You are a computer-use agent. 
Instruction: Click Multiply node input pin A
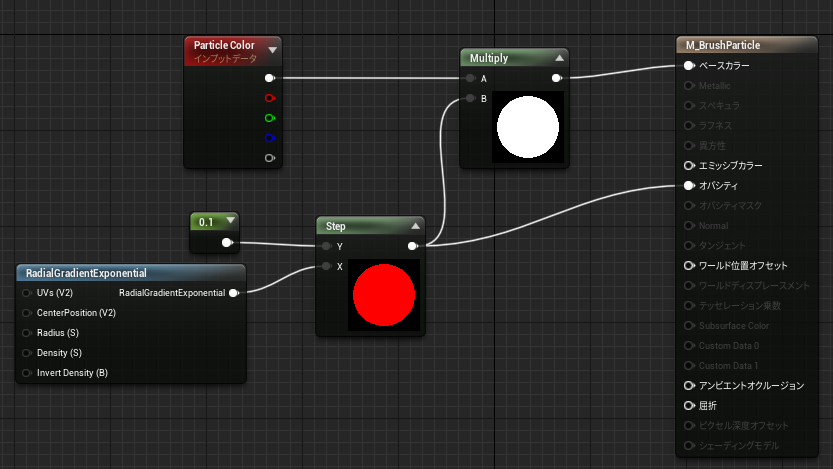click(x=470, y=78)
